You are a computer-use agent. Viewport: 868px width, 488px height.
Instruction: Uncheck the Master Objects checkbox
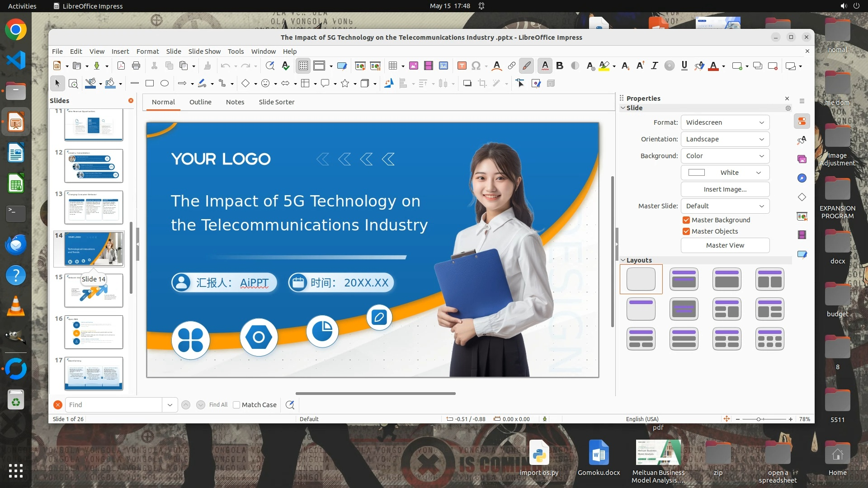point(686,231)
